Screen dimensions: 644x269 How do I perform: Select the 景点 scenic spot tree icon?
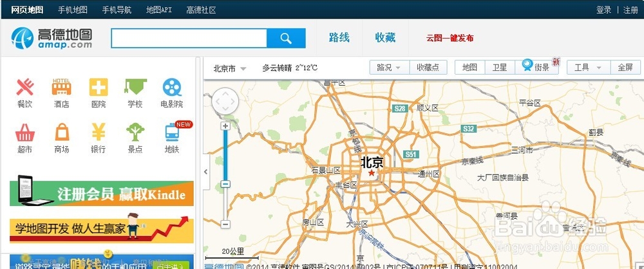pos(135,132)
